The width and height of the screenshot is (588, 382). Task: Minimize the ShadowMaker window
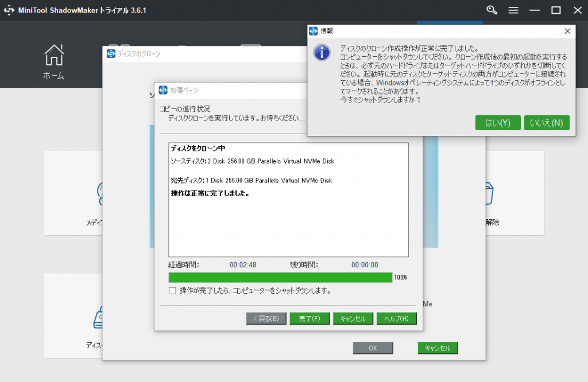click(535, 10)
